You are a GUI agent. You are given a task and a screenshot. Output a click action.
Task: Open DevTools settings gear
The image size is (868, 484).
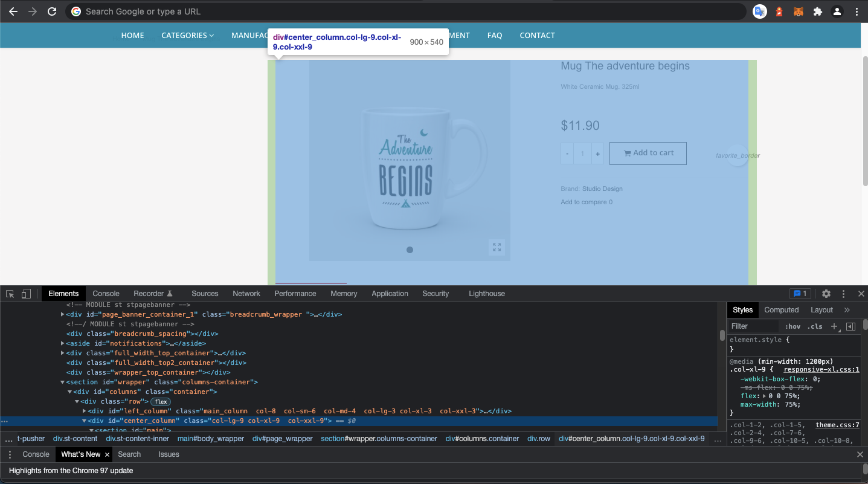pos(826,294)
